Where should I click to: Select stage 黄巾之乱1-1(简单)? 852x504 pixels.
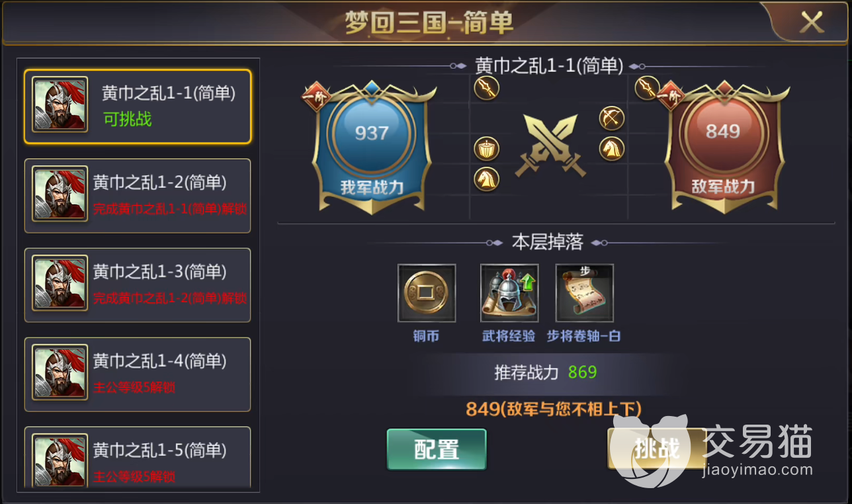(x=138, y=106)
